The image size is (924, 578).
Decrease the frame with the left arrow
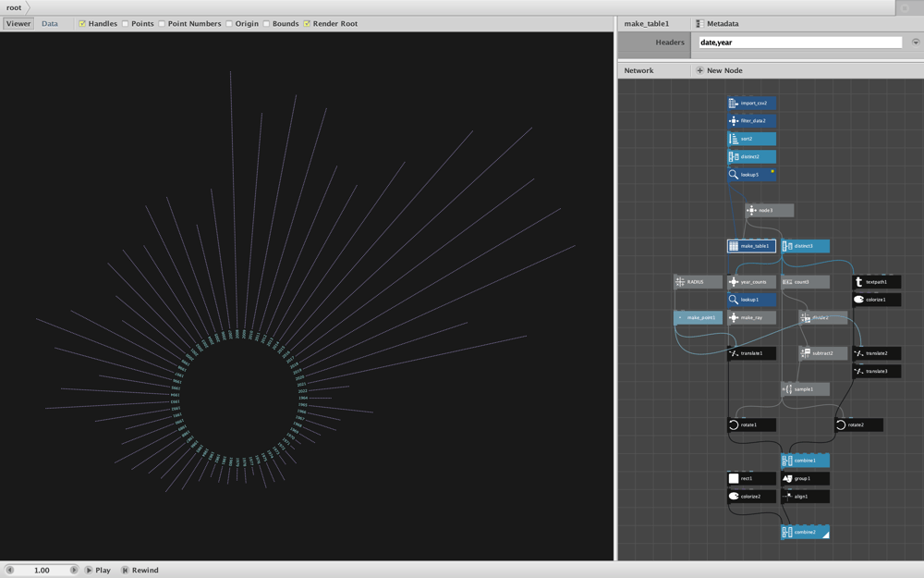(9, 571)
